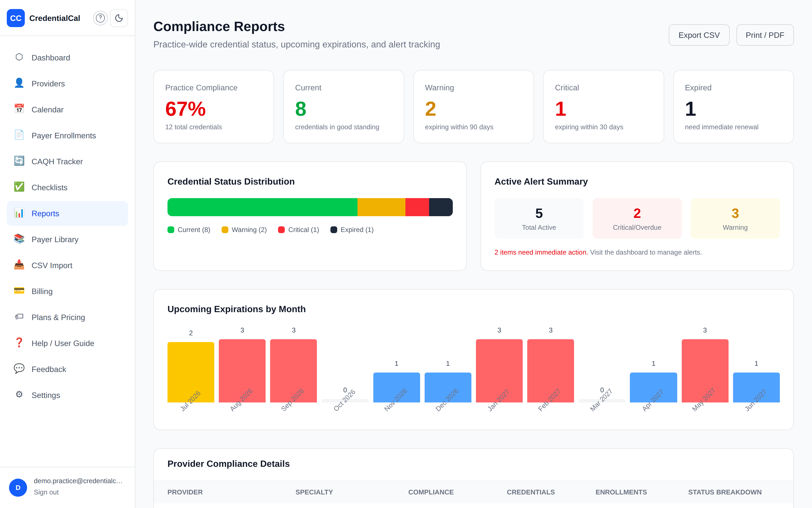Click the Export CSV button
The image size is (812, 508).
coord(699,35)
